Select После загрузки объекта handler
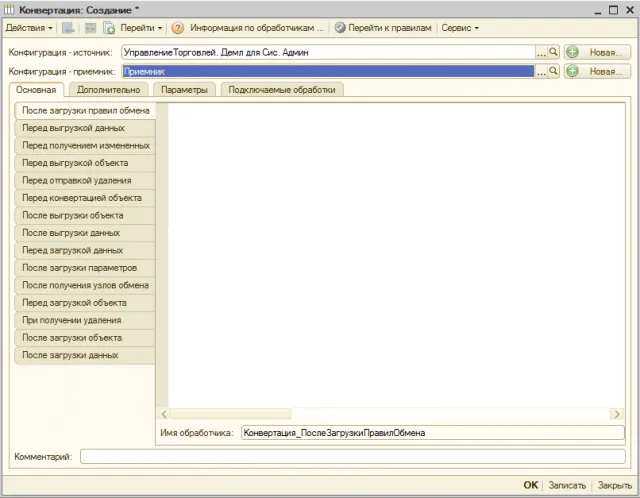Viewport: 640px width, 498px height. 85,338
